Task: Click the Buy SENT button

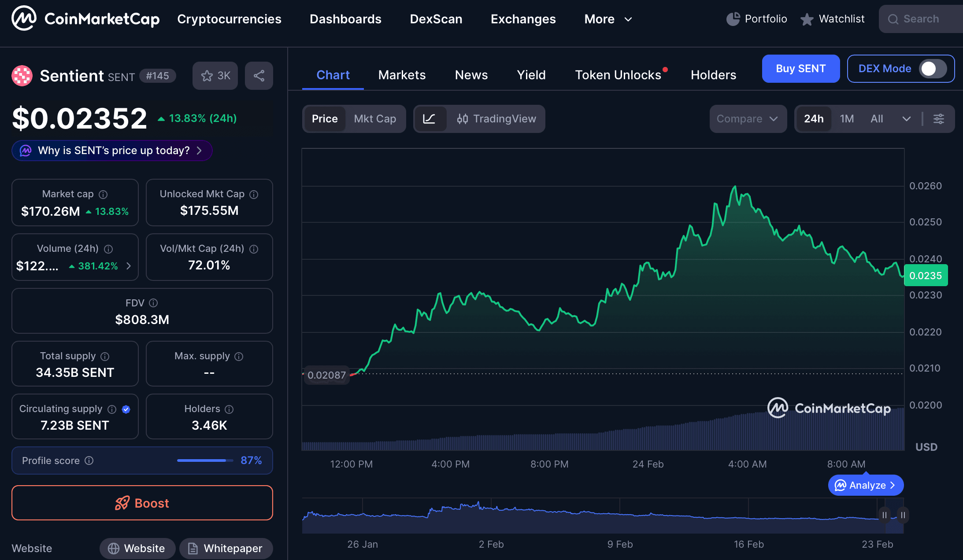Action: tap(801, 69)
